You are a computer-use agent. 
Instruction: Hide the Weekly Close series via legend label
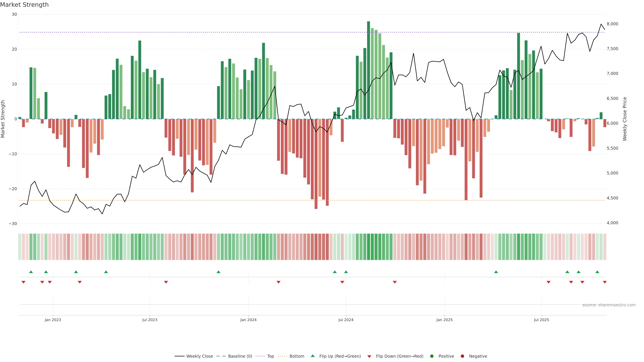[x=200, y=356]
